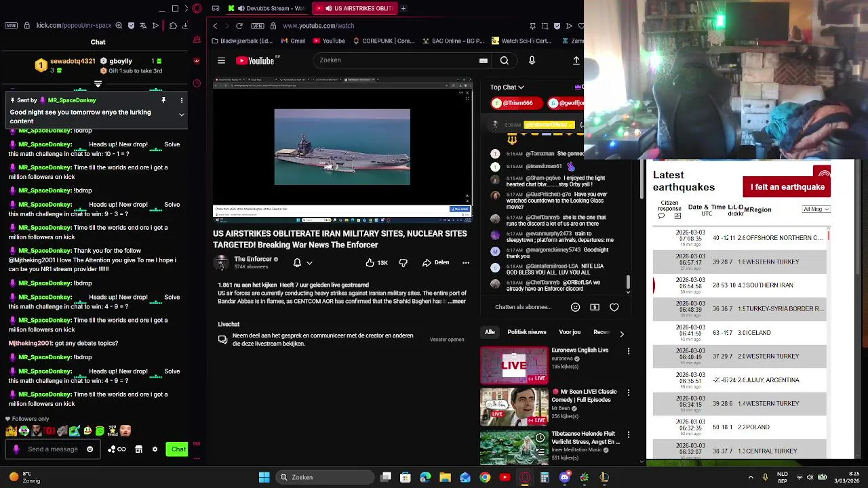Open the Bladwijzerbalk bookmarks folder
The height and width of the screenshot is (488, 868).
click(x=242, y=41)
